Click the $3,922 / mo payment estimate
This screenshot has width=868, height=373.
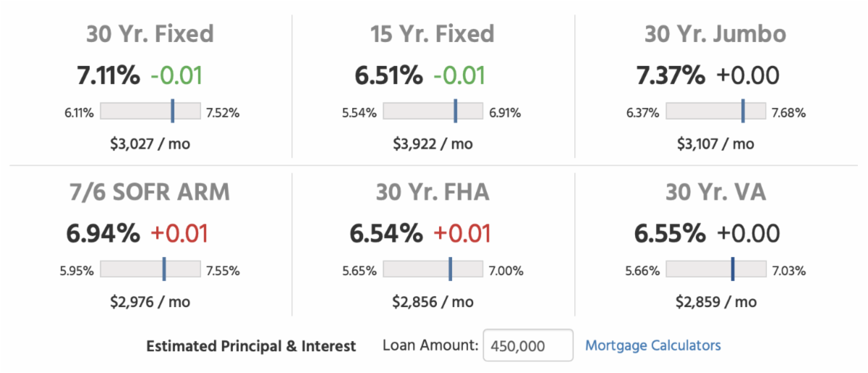[x=433, y=144]
